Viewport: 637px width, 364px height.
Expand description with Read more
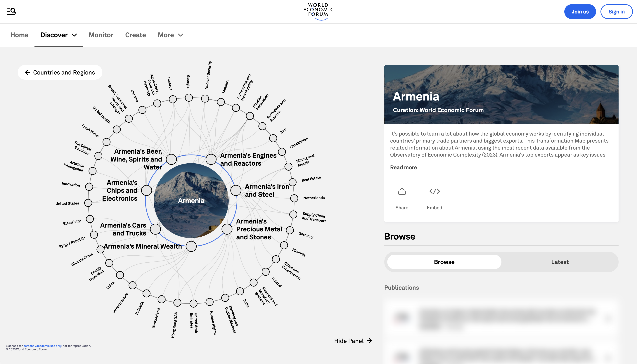tap(404, 167)
